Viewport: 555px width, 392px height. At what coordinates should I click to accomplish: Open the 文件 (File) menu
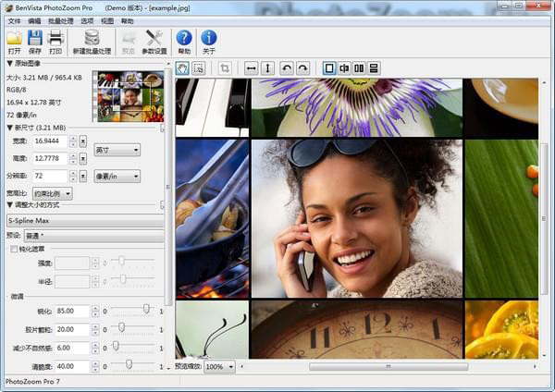(x=14, y=20)
